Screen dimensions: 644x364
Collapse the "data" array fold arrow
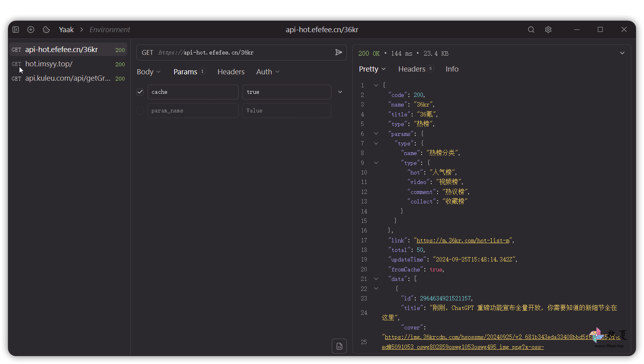(376, 279)
